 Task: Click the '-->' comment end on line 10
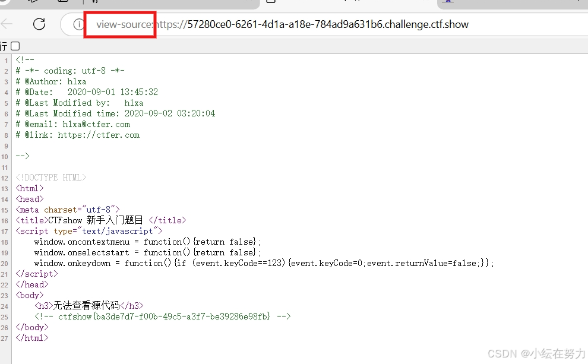tap(23, 156)
